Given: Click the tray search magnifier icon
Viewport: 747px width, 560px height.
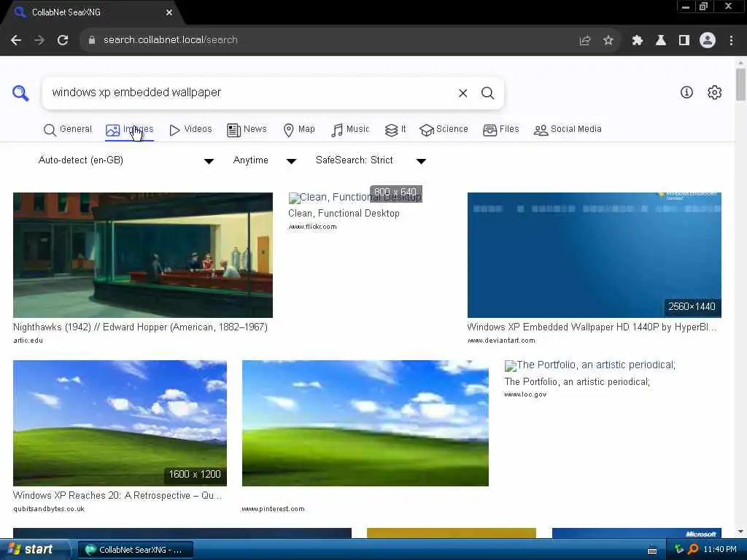Looking at the screenshot, I should click(x=693, y=550).
